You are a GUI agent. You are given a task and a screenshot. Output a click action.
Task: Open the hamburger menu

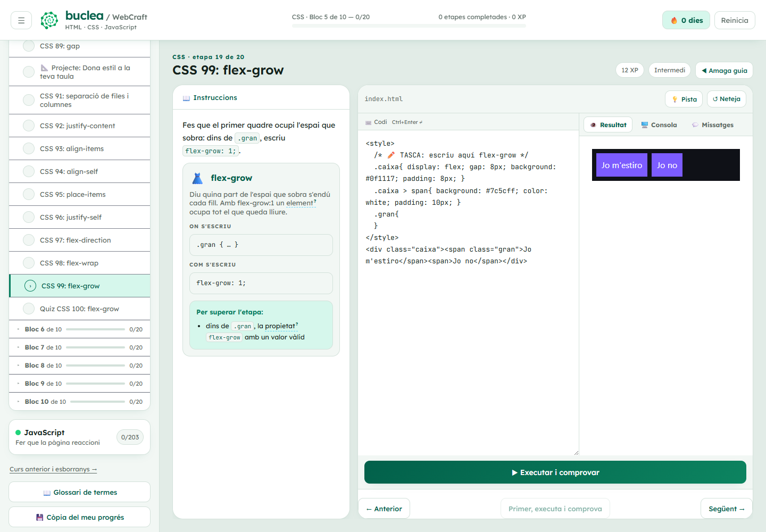coord(21,20)
